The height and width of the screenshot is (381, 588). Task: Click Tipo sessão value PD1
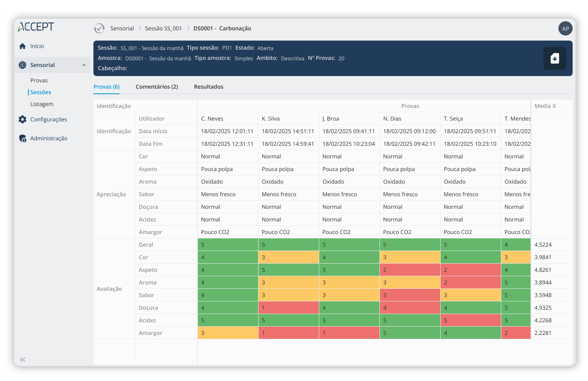227,48
